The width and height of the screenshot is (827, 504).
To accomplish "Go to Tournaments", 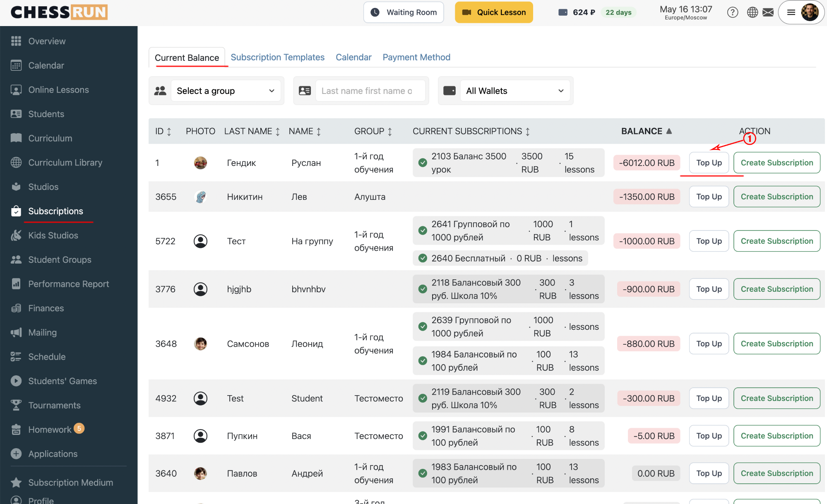I will pyautogui.click(x=54, y=406).
